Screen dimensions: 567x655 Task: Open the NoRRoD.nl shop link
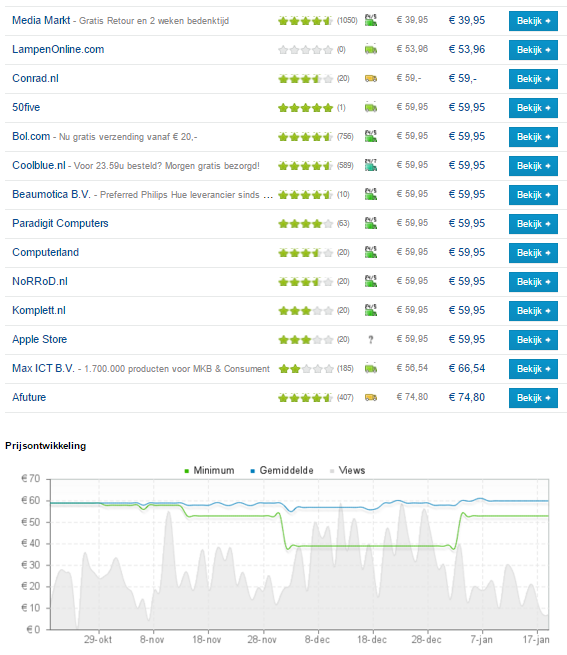coord(40,282)
